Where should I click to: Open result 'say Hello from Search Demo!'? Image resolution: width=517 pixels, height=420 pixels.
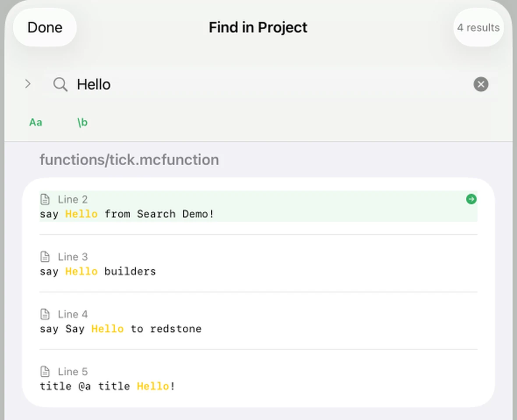click(258, 206)
